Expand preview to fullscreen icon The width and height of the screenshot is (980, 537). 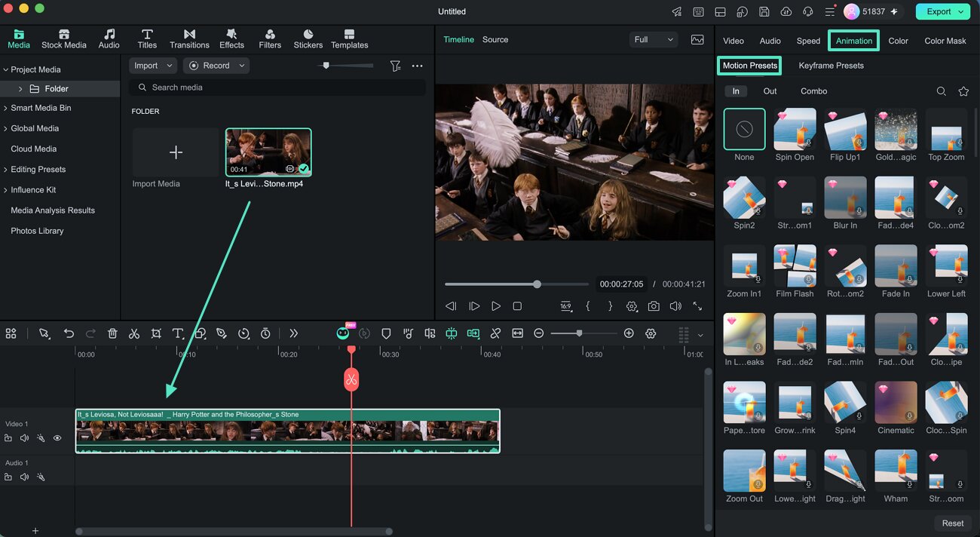(697, 306)
